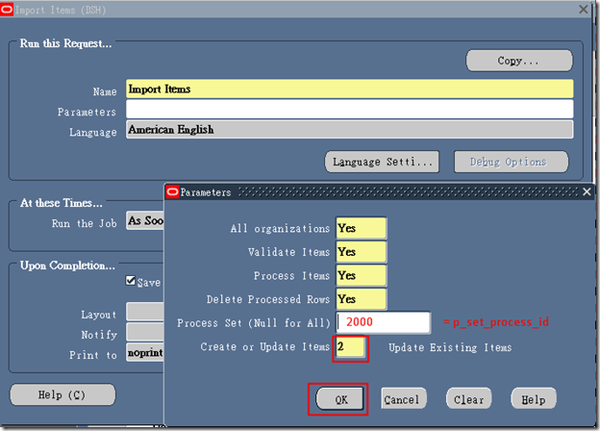
Task: Confirm parameters with OK button
Action: (340, 399)
